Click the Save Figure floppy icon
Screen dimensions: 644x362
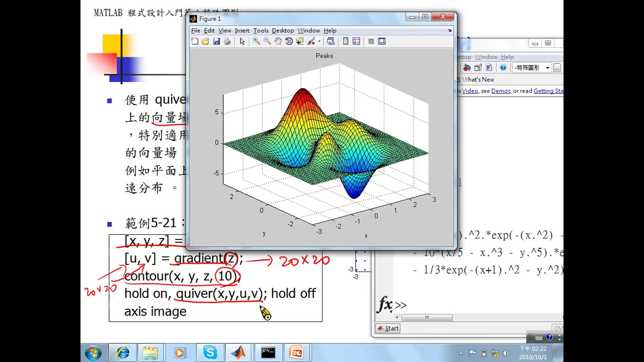[x=216, y=41]
